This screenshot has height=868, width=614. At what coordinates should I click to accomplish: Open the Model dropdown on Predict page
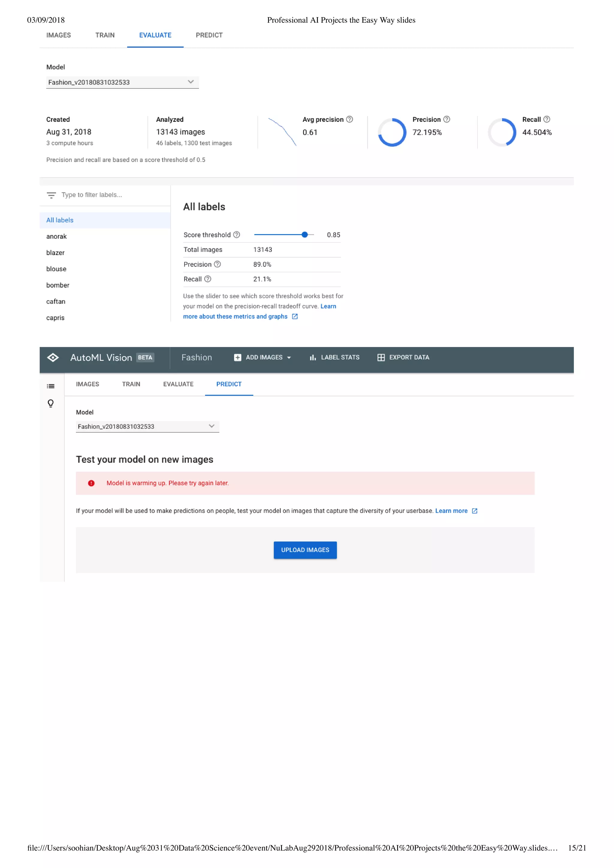[148, 427]
